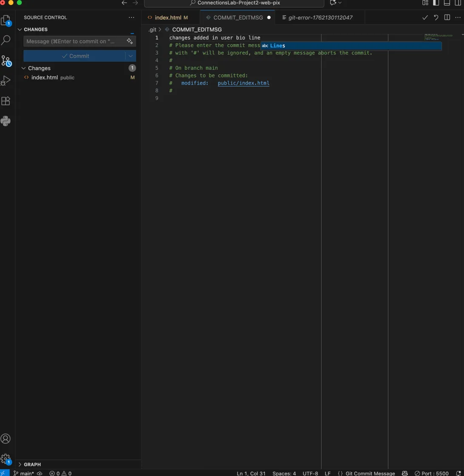The width and height of the screenshot is (464, 476).
Task: Switch to git-error-1762130112047 tab
Action: [320, 17]
